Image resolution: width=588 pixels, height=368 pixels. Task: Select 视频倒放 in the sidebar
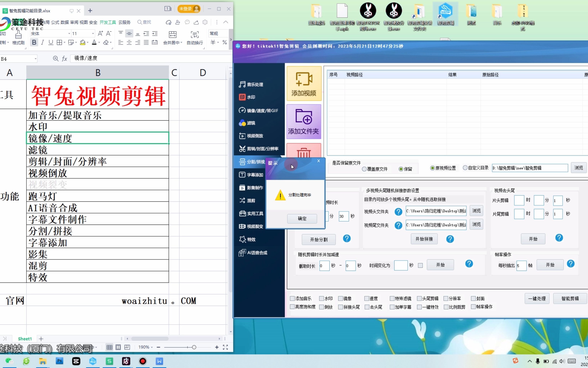pos(251,136)
